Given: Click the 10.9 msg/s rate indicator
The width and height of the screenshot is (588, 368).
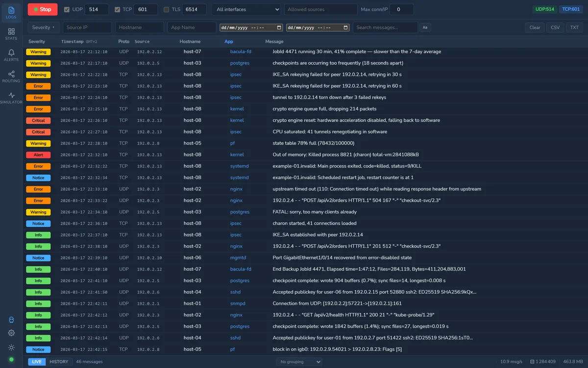Looking at the screenshot, I should [x=511, y=362].
